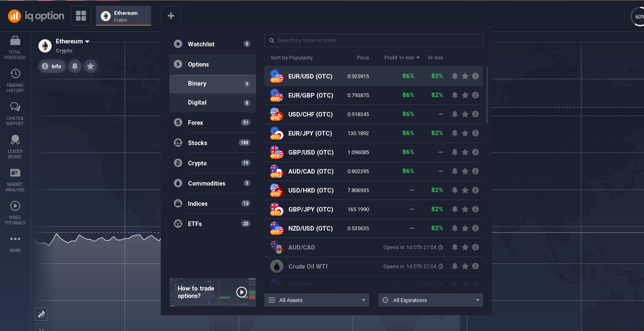The image size is (644, 331).
Task: Open Total Portfolio briefcase icon
Action: coord(15,41)
